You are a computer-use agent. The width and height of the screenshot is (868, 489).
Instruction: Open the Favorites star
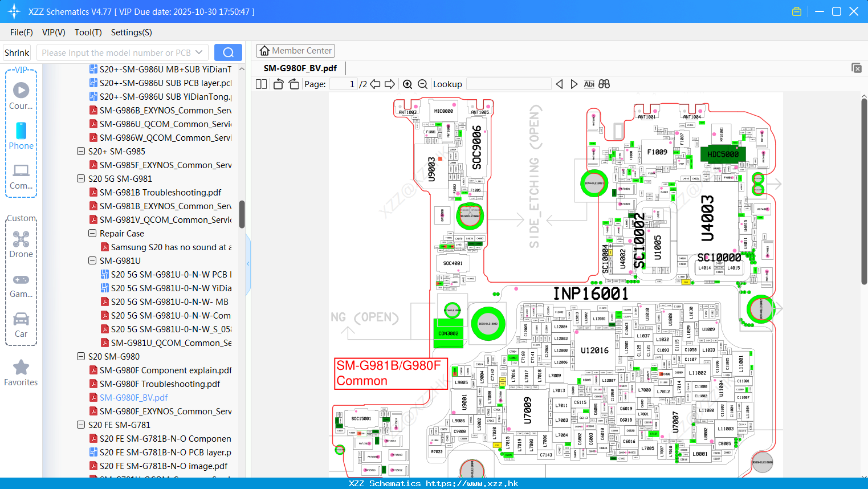21,373
